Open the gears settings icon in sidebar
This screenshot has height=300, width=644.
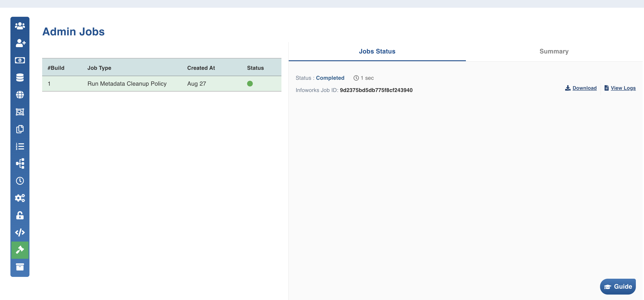[20, 198]
